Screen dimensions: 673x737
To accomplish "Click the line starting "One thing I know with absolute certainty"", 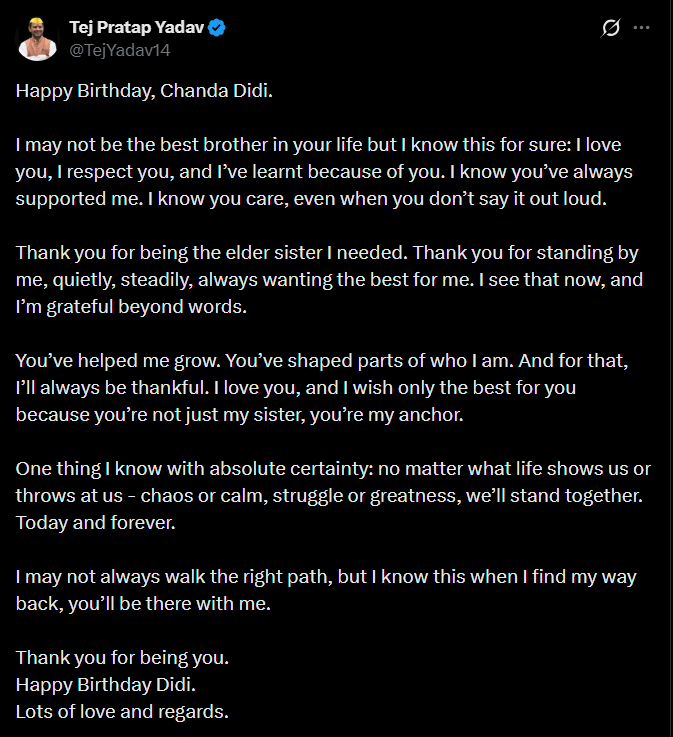I will pos(332,468).
